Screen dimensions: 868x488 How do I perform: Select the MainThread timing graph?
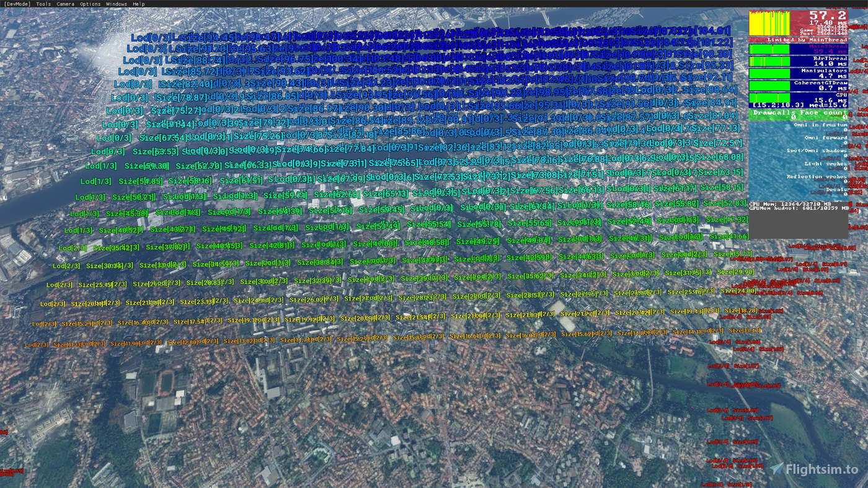[x=800, y=49]
